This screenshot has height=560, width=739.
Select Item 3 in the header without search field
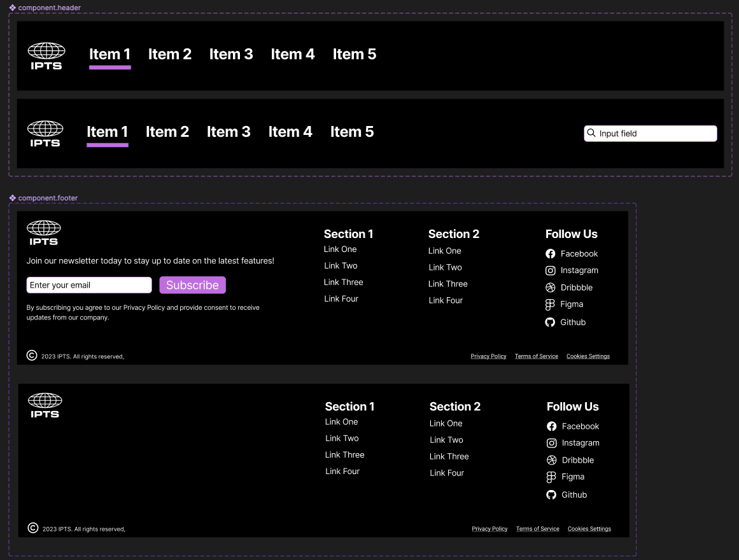pyautogui.click(x=231, y=55)
